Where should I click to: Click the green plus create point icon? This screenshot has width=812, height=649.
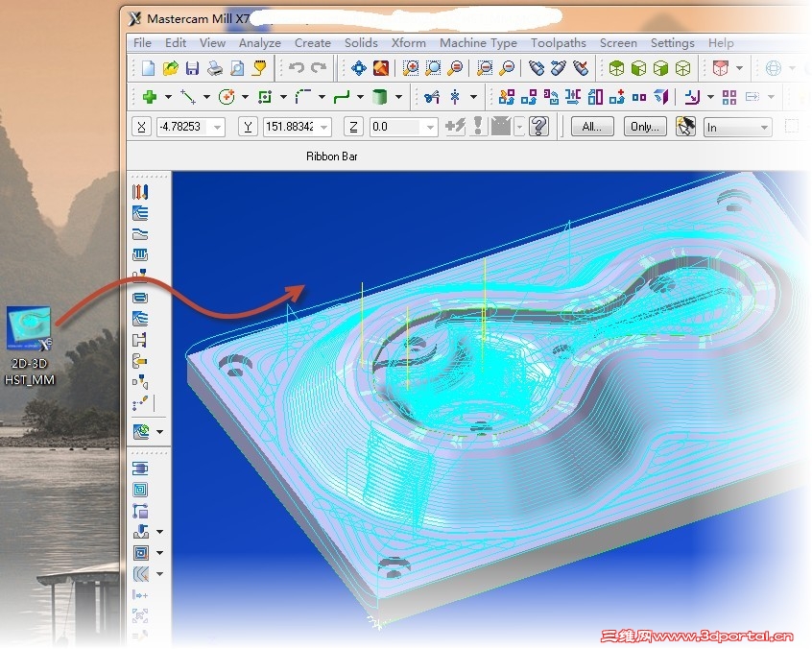tap(150, 97)
